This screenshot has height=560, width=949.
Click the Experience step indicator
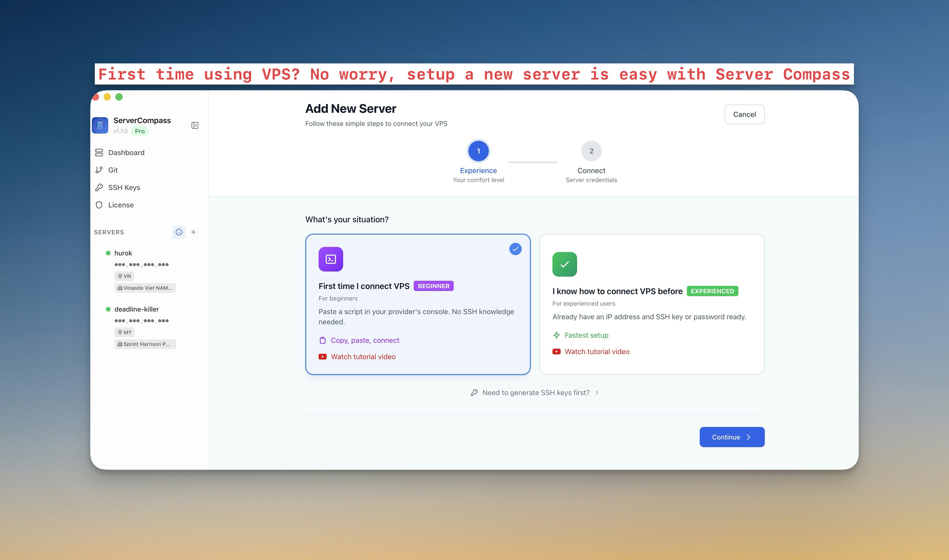click(x=478, y=151)
